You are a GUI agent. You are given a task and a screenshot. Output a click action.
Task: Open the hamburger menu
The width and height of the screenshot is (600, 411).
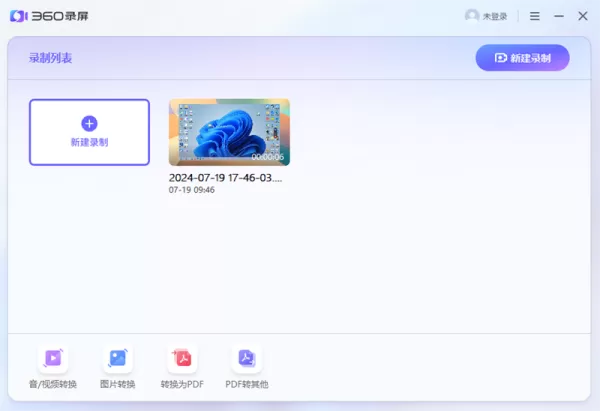pos(535,16)
